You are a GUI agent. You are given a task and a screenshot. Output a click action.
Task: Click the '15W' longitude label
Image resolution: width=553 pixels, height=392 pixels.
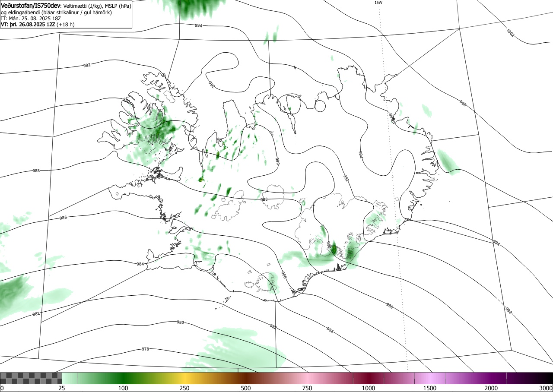(x=378, y=3)
